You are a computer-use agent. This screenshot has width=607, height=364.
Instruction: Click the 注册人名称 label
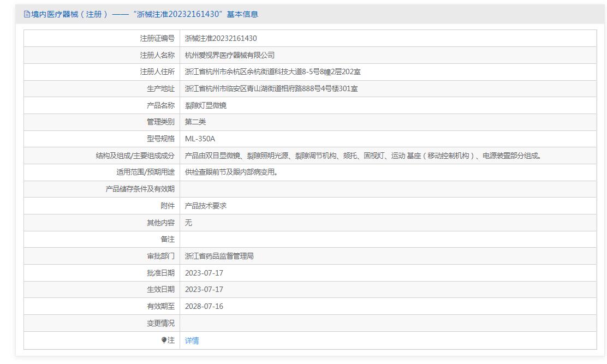157,55
